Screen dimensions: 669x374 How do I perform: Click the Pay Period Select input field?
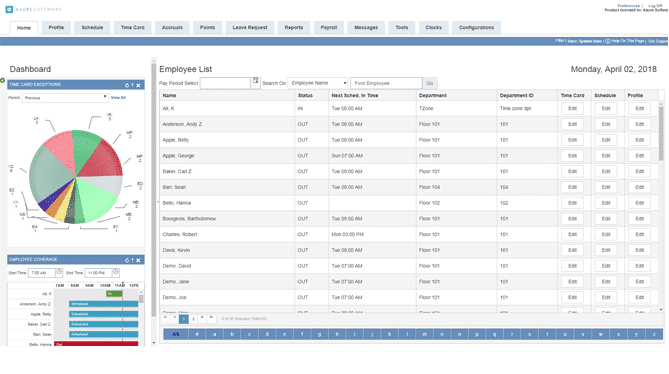[225, 83]
